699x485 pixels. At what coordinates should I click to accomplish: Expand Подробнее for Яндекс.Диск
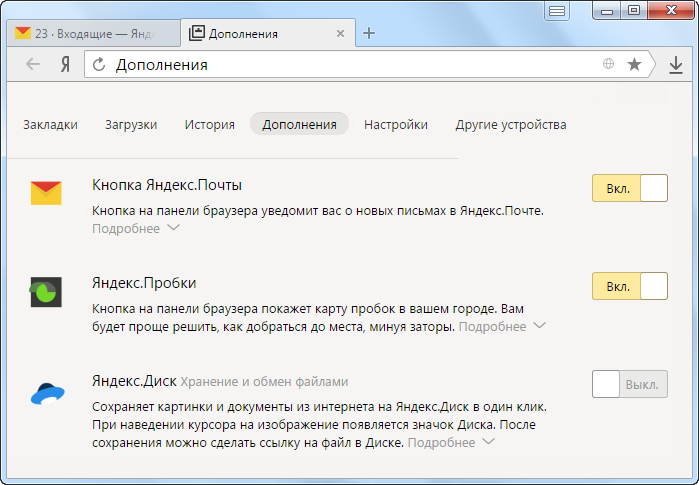[451, 442]
